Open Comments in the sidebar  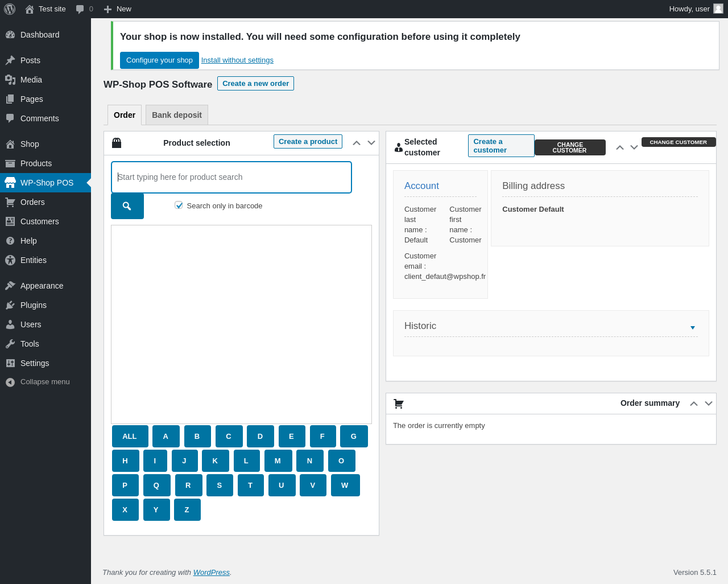(45, 118)
